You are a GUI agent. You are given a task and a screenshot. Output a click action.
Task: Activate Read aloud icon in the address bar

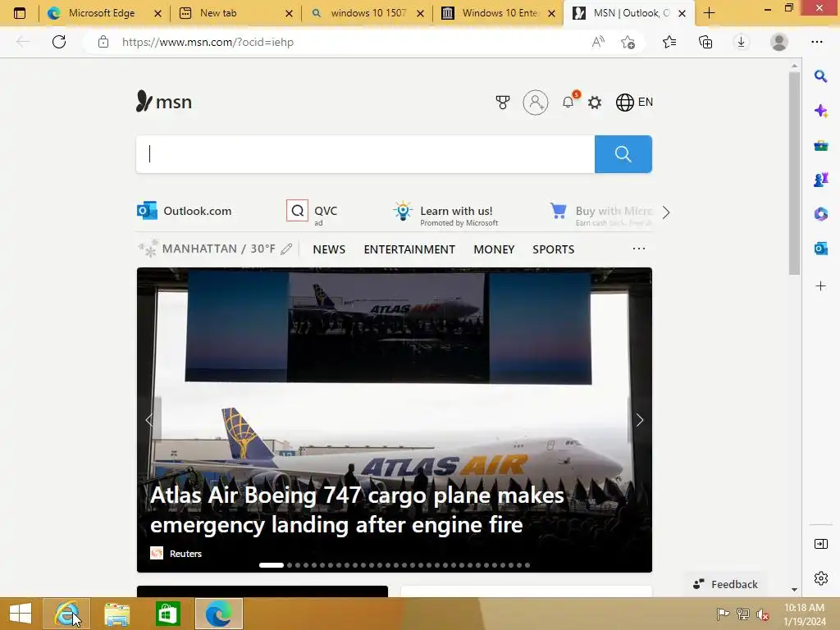pos(598,42)
